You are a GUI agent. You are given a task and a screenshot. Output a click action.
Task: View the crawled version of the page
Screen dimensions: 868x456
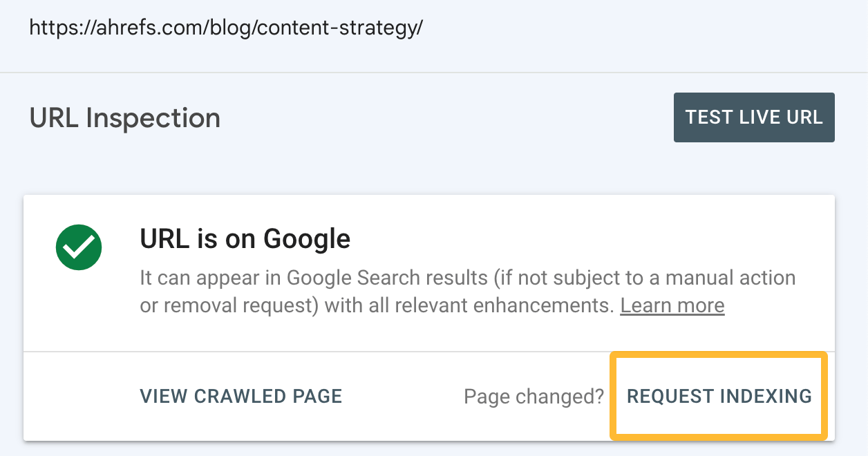pos(240,396)
